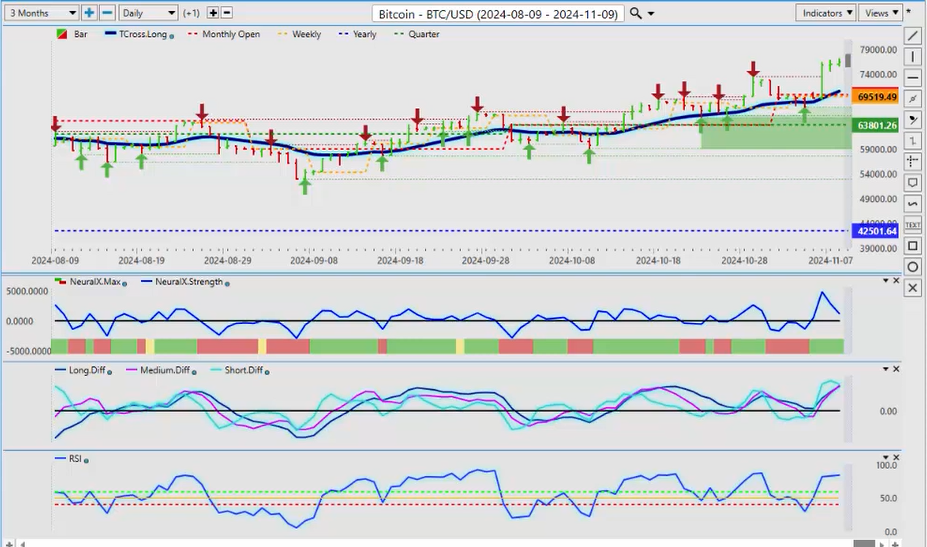The height and width of the screenshot is (547, 927).
Task: Open the Indicators menu
Action: coord(827,13)
